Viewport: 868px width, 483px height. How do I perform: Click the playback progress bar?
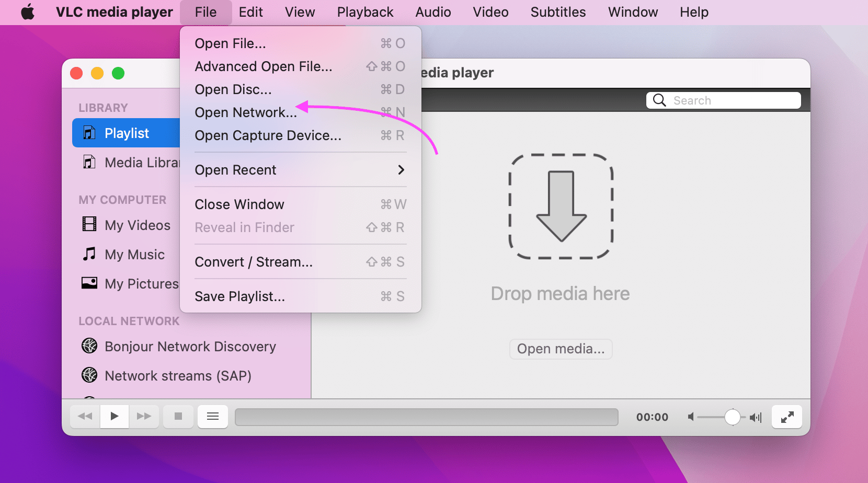coord(427,417)
